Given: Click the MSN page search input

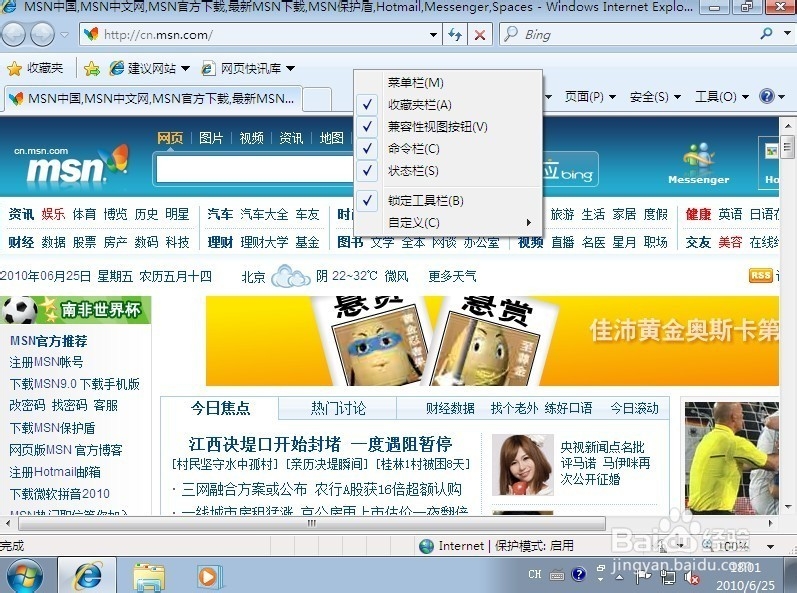Looking at the screenshot, I should click(255, 170).
